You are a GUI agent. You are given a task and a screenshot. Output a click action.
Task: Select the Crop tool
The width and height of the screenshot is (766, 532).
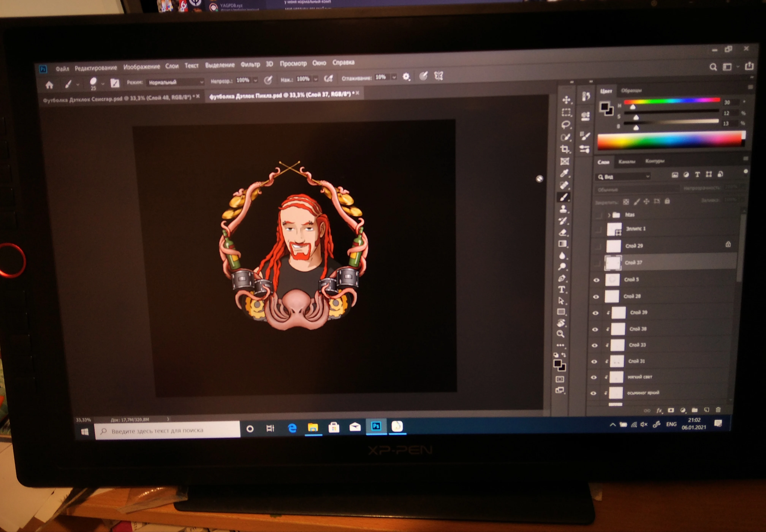[x=565, y=149]
